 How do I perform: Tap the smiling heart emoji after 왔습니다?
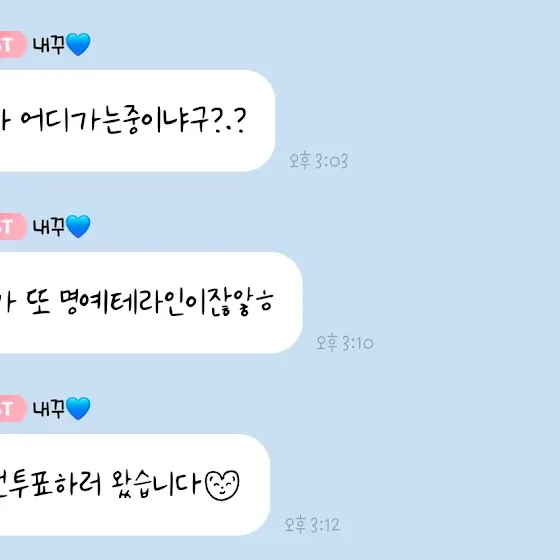coord(222,486)
